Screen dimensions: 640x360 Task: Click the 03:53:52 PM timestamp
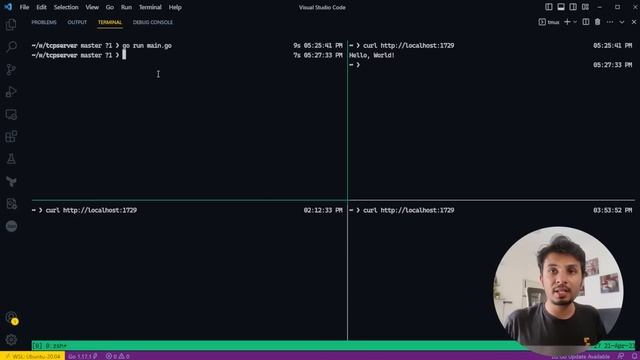click(x=612, y=210)
